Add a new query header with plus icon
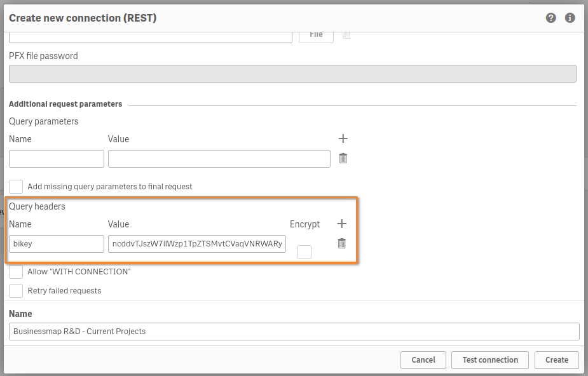This screenshot has width=588, height=376. coord(341,224)
